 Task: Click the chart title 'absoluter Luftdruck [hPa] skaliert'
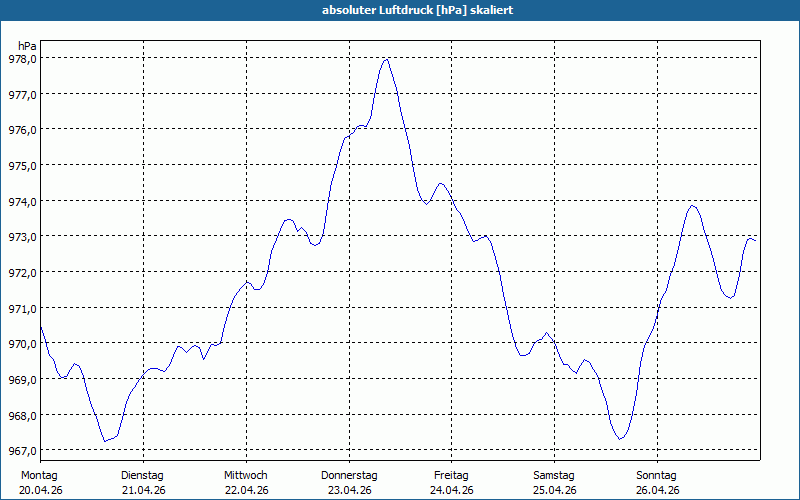click(x=417, y=10)
